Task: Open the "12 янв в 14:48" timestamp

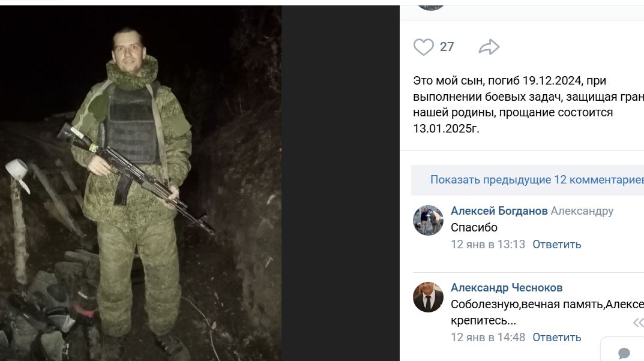Action: click(488, 338)
